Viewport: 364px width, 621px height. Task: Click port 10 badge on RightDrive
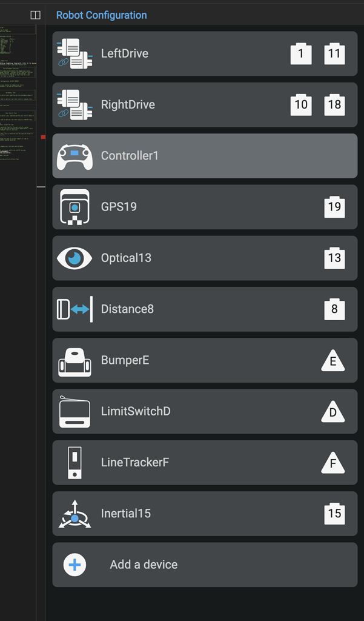301,105
